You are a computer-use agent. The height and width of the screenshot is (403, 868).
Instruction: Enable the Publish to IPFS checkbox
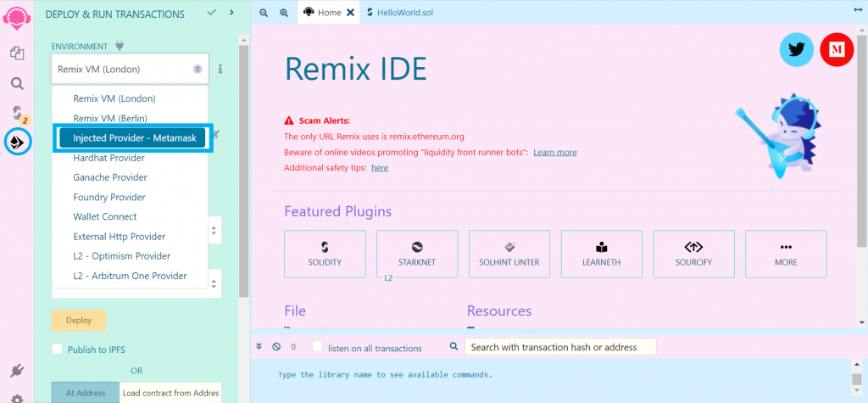pyautogui.click(x=57, y=350)
